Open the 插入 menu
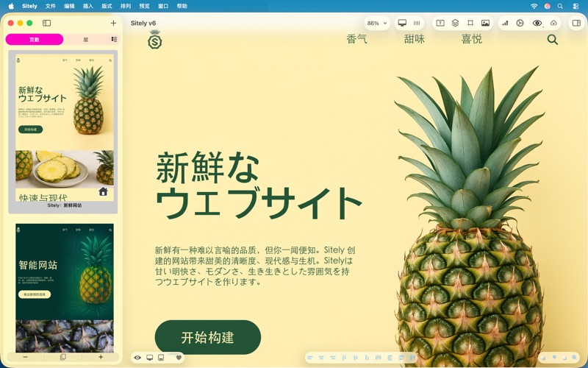588x368 pixels. tap(87, 6)
